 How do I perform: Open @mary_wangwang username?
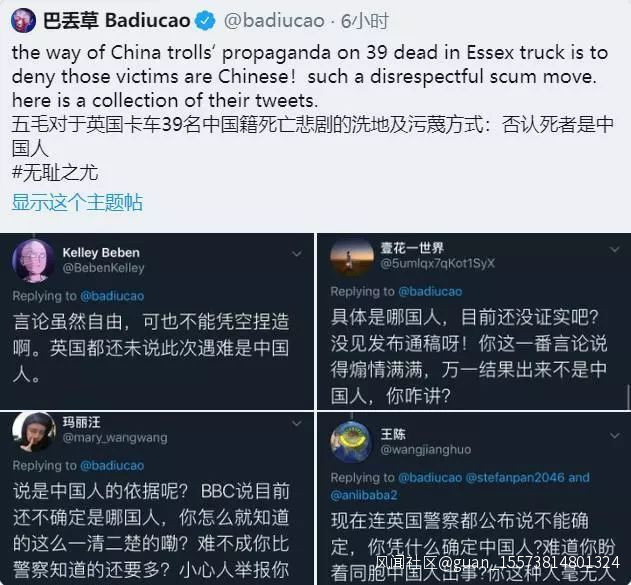(115, 437)
